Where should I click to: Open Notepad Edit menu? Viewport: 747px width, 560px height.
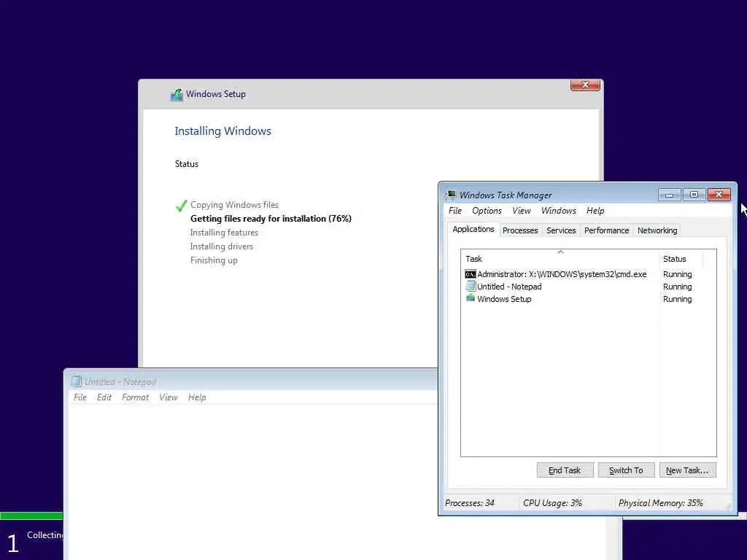(104, 397)
